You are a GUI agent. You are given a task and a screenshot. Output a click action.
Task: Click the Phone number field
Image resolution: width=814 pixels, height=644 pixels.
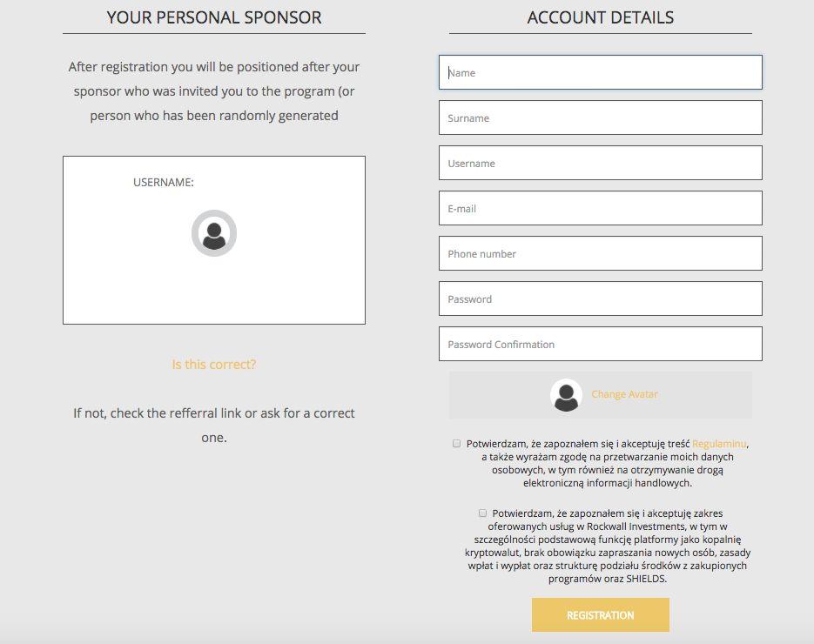pyautogui.click(x=600, y=253)
